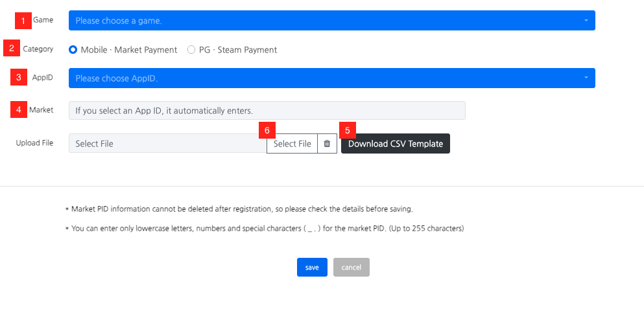Click red marker number 1 next to Game
This screenshot has width=644, height=309.
(x=23, y=21)
